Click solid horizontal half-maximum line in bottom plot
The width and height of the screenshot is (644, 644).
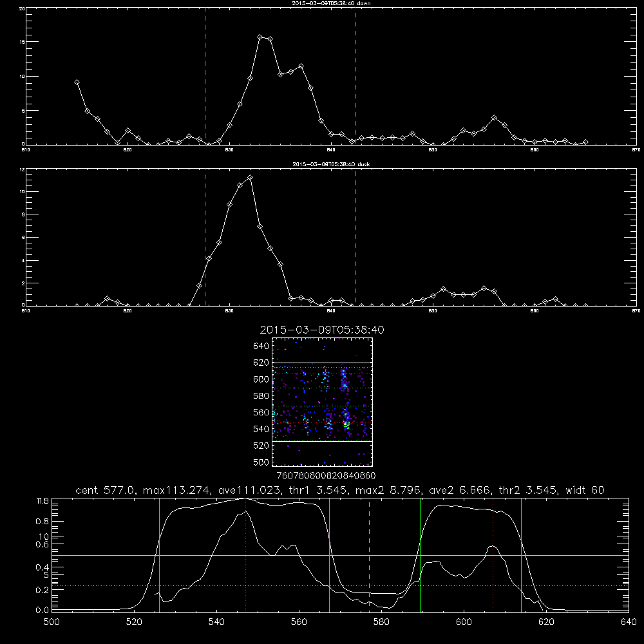click(x=341, y=555)
